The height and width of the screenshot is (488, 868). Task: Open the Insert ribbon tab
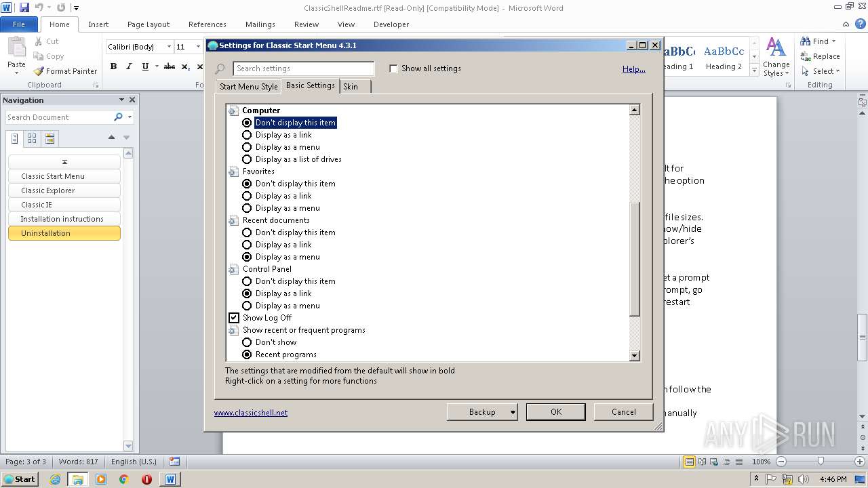click(x=98, y=24)
